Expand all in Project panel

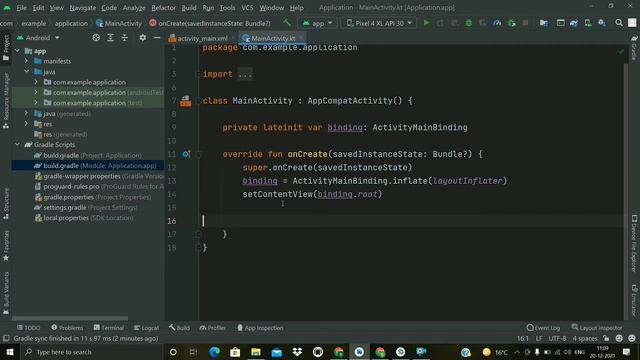click(x=110, y=38)
